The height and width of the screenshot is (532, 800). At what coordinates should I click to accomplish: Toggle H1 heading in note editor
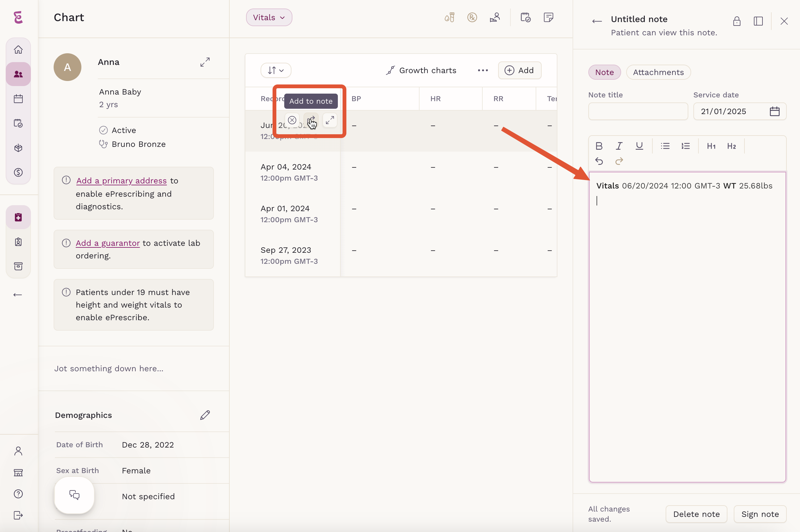point(711,146)
